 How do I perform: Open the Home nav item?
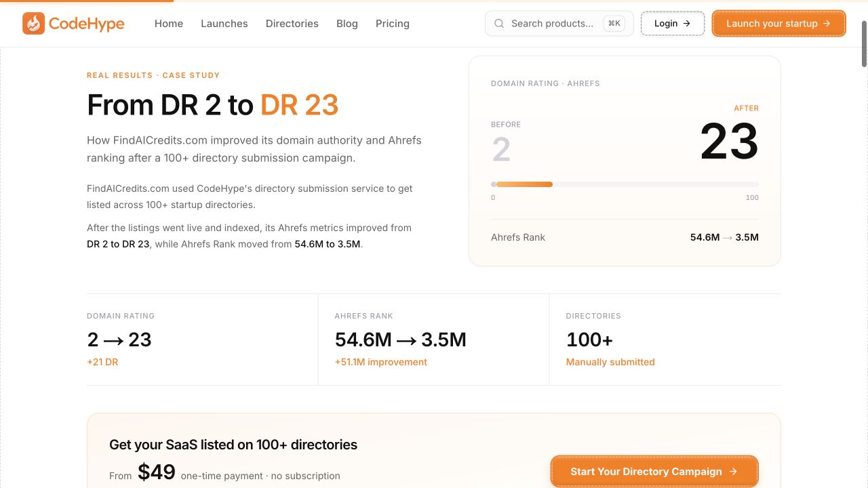pyautogui.click(x=169, y=24)
